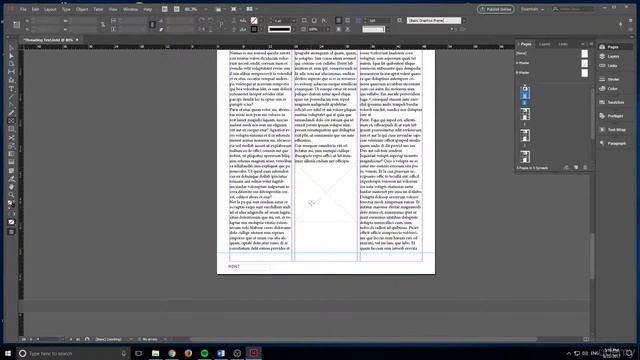This screenshot has height=360, width=640.
Task: Select the Type tool
Action: pyautogui.click(x=11, y=89)
